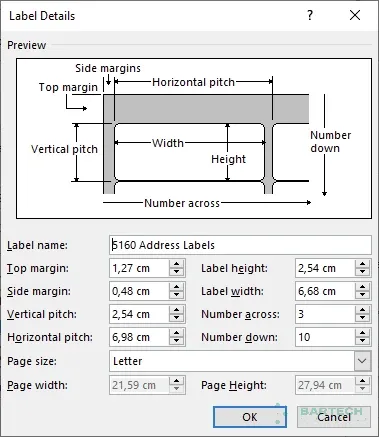Increase Label width with up arrow
This screenshot has width=379, height=437.
(362, 287)
